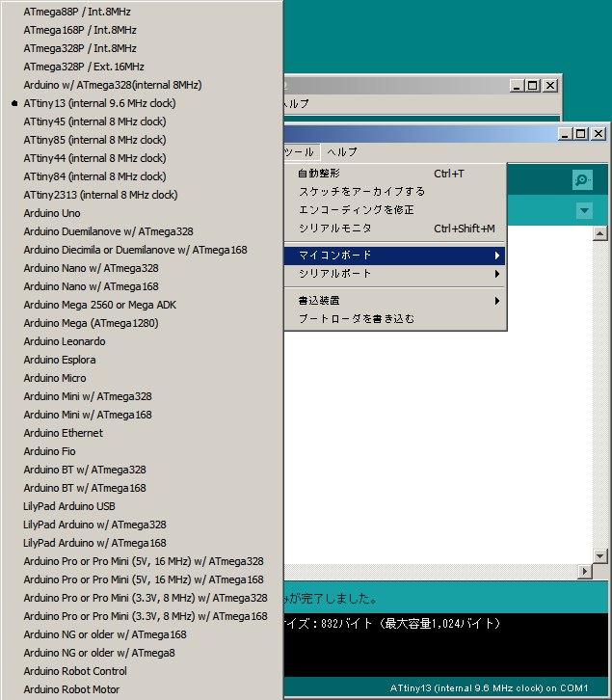Screen dimensions: 612x700
Task: Open the ヘルプ menu in the front window
Action: coord(342,151)
